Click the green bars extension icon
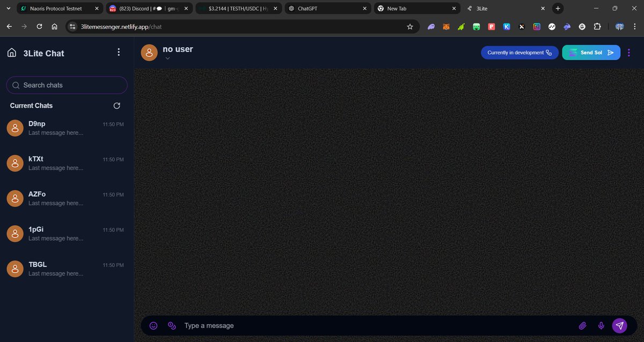The height and width of the screenshot is (342, 644). coord(461,27)
